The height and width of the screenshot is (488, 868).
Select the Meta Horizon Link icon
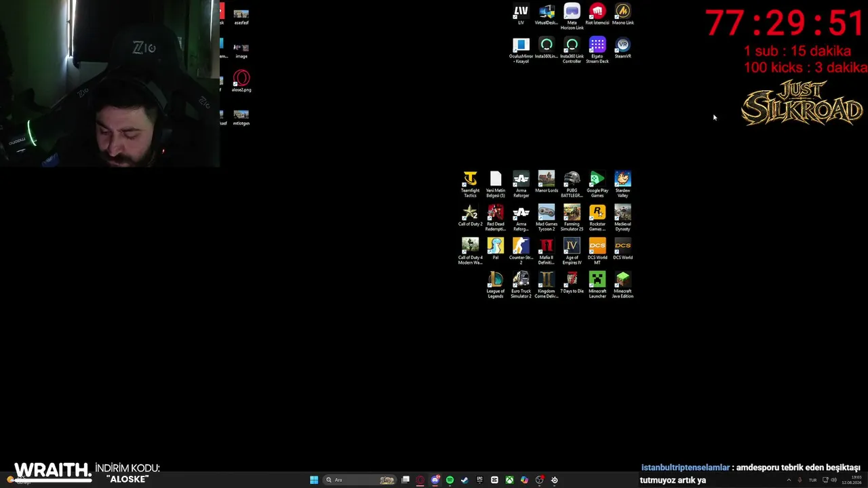coord(572,17)
